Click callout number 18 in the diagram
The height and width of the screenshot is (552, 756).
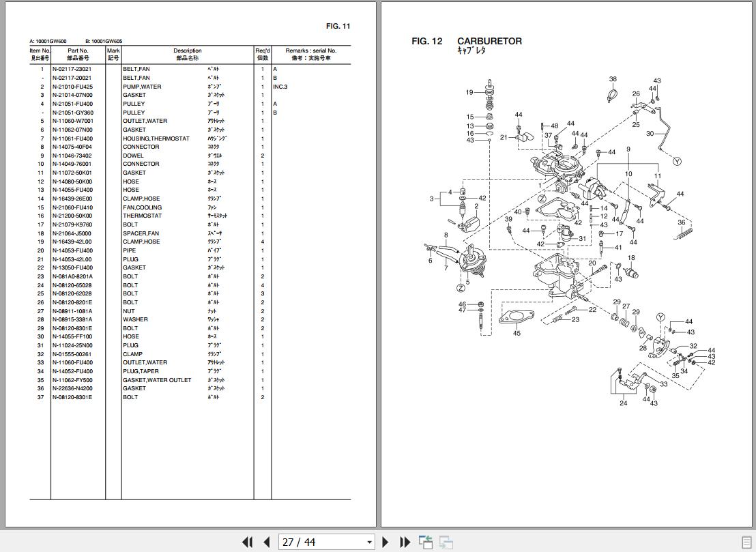(x=631, y=258)
